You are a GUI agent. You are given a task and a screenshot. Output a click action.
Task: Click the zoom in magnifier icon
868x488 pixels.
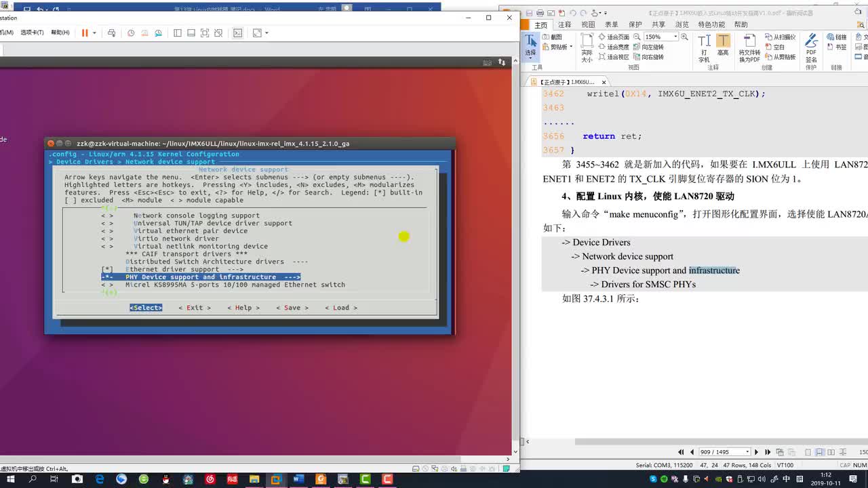coord(684,37)
